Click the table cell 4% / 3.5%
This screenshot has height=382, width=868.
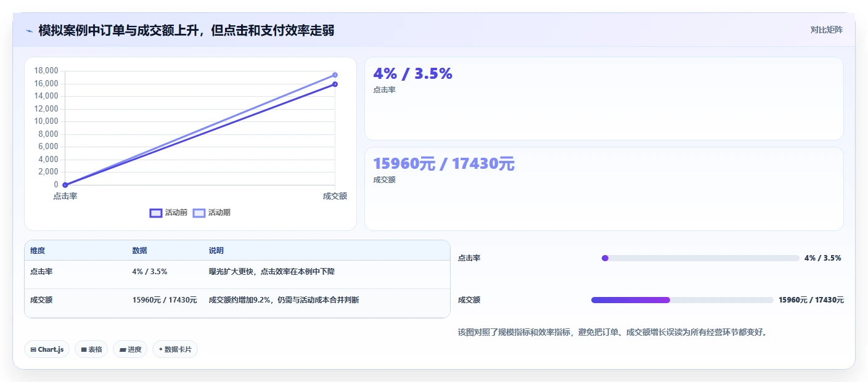[x=150, y=272]
